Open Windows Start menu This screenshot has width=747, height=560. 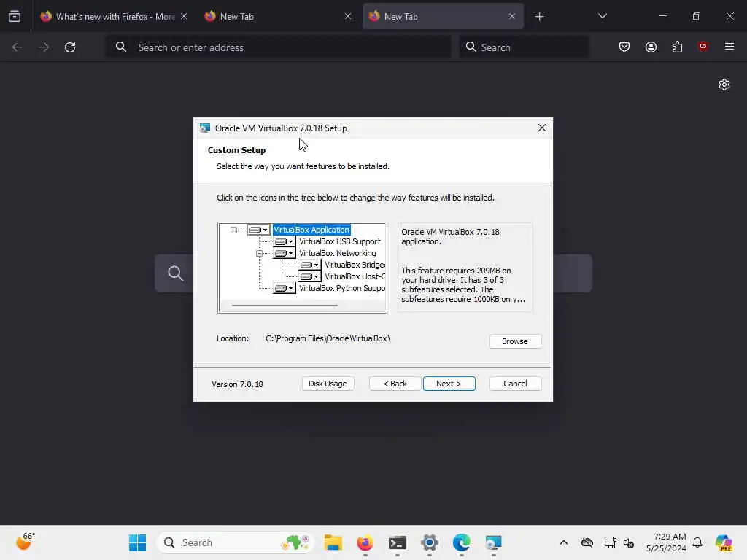138,542
